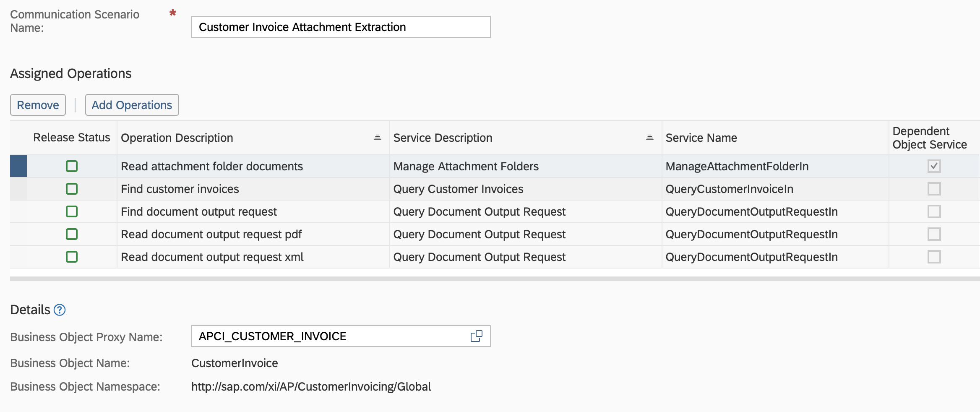
Task: Click the copy icon in Business Object Proxy Name field
Action: click(x=477, y=336)
